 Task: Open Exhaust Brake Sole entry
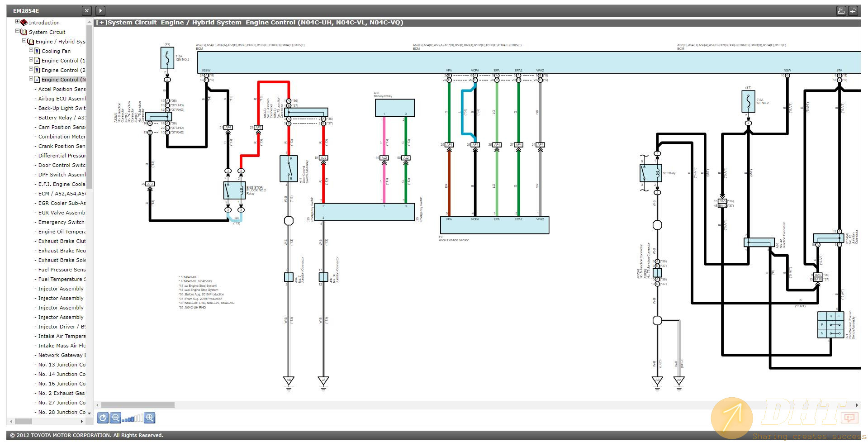tap(62, 260)
